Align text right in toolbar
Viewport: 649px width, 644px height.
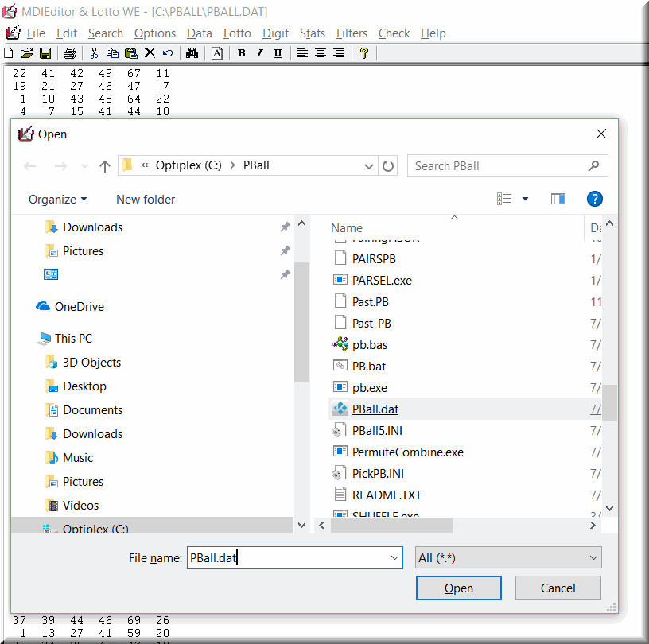pos(339,53)
